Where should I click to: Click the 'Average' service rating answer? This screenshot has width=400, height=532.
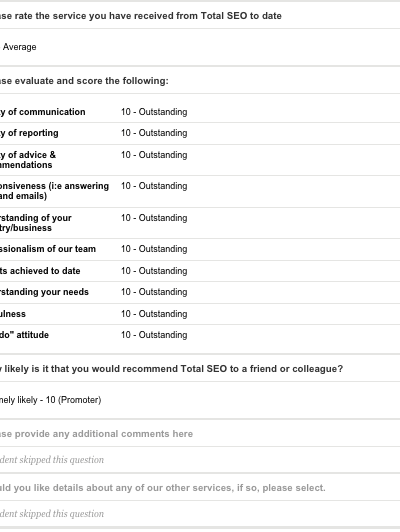pyautogui.click(x=19, y=47)
